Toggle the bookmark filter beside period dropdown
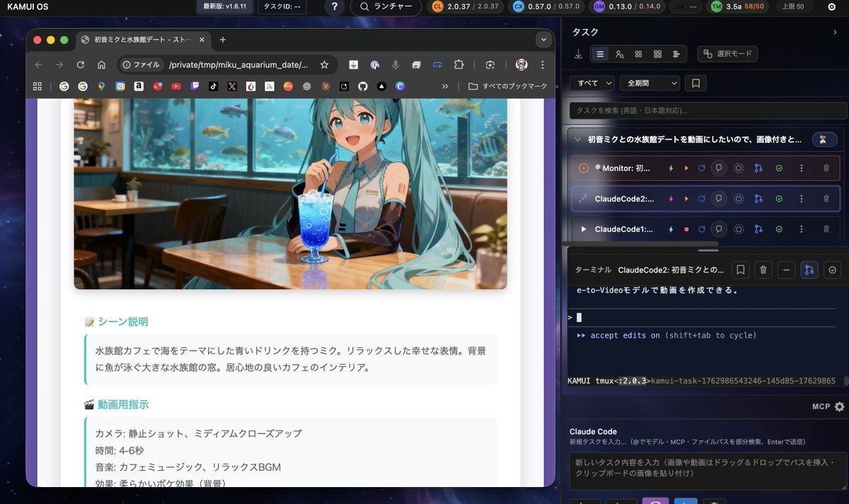Viewport: 849px width, 504px height. (695, 83)
